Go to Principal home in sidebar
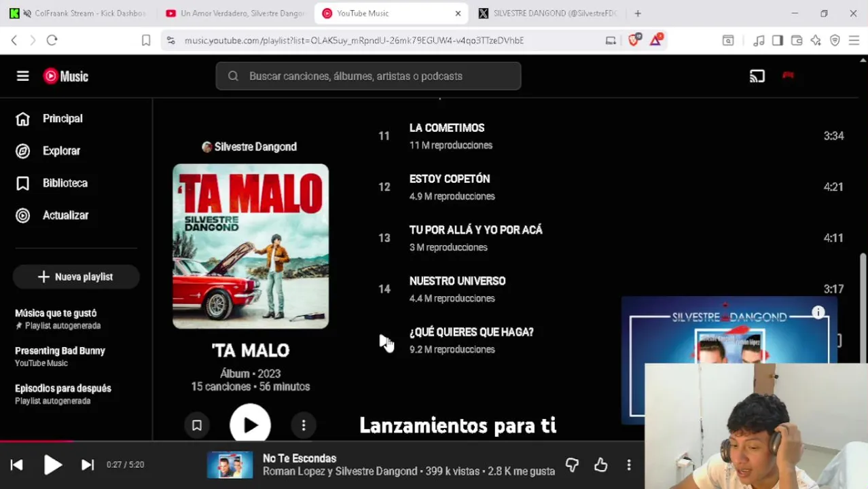868x489 pixels. tap(49, 119)
